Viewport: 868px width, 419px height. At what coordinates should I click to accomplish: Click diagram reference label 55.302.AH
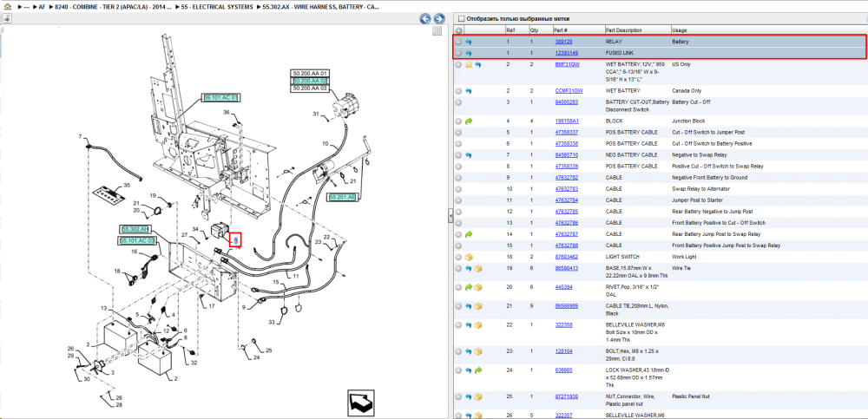135,229
